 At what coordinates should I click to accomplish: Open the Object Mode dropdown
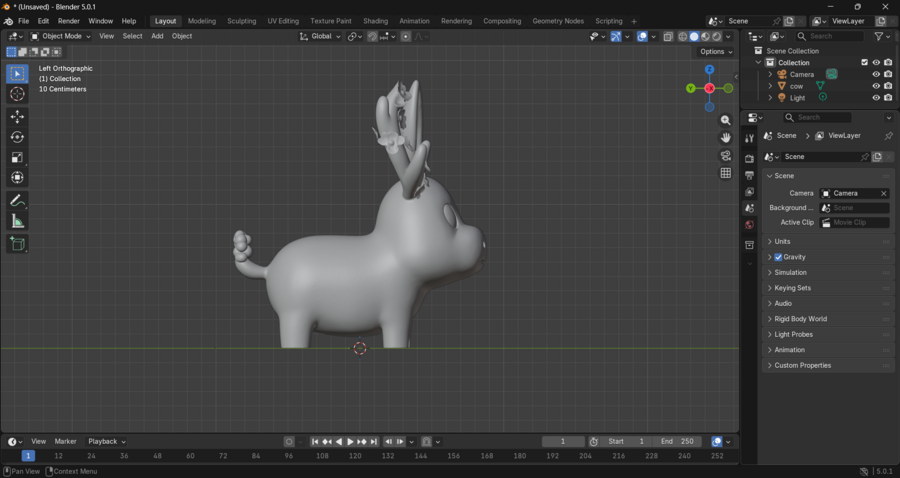coord(61,36)
